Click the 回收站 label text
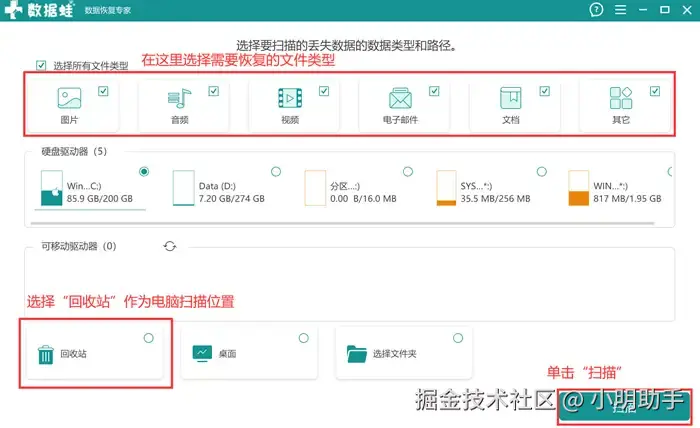700x428 pixels. point(74,354)
